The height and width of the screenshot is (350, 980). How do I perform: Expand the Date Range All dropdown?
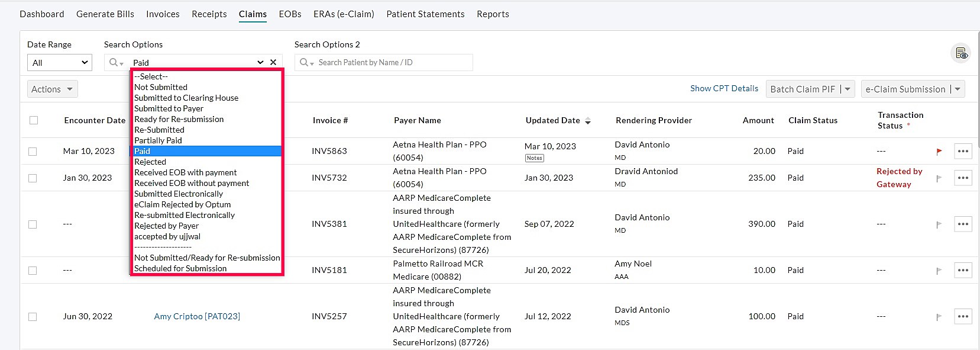[x=60, y=63]
